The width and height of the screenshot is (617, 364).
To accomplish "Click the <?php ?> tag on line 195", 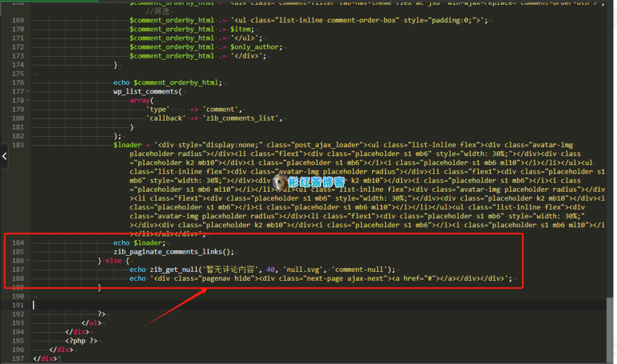I will [x=81, y=340].
